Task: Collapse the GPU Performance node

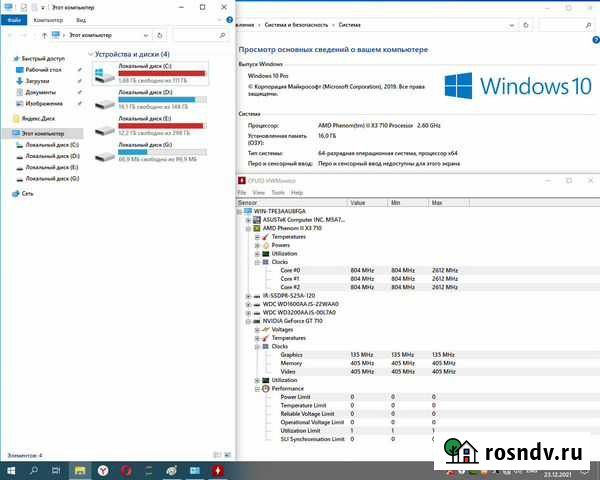Action: [257, 388]
